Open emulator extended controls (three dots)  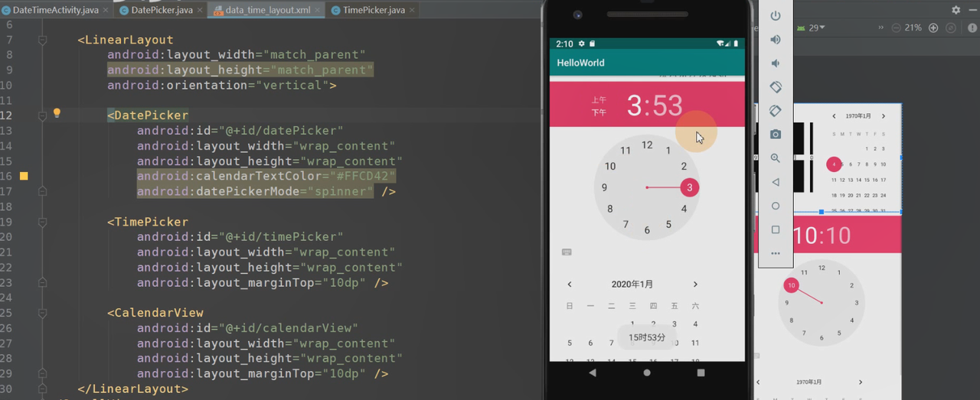point(776,253)
